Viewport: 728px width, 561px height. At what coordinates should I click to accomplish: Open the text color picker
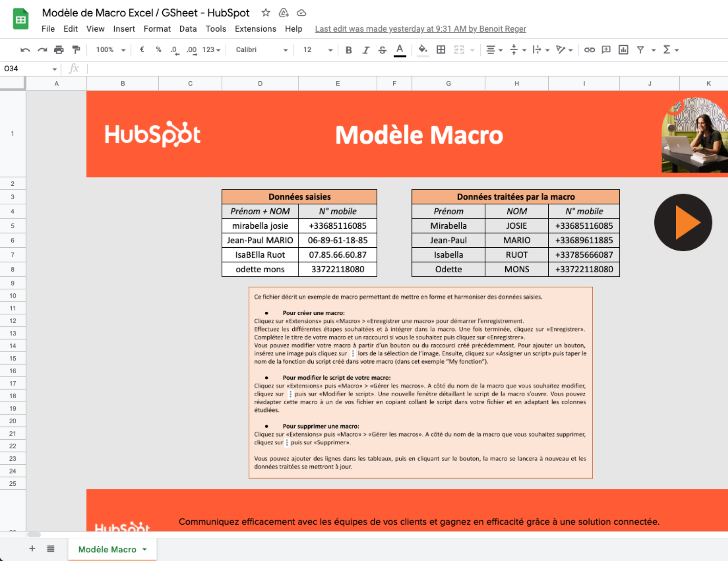click(400, 50)
